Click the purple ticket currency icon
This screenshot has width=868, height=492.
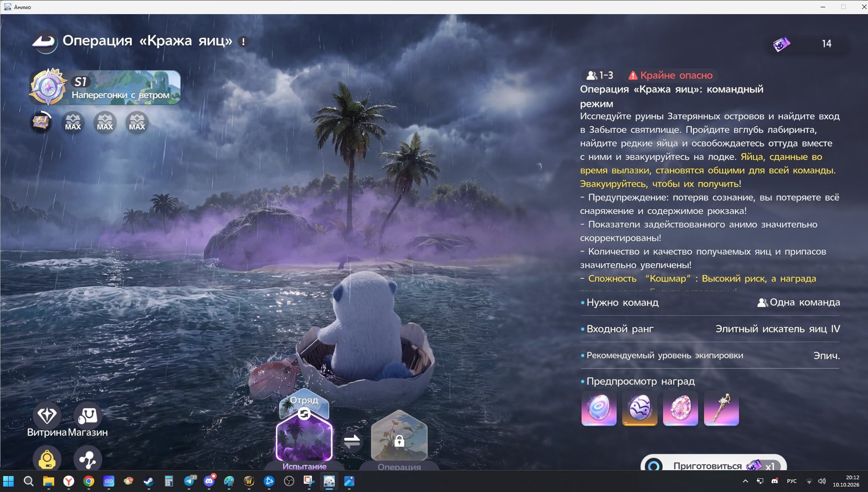tap(781, 44)
